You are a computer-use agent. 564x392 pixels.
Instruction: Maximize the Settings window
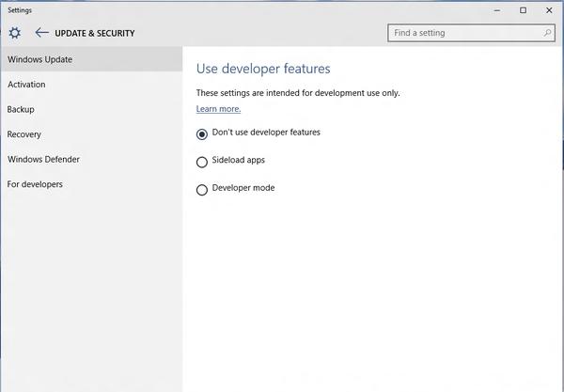523,10
